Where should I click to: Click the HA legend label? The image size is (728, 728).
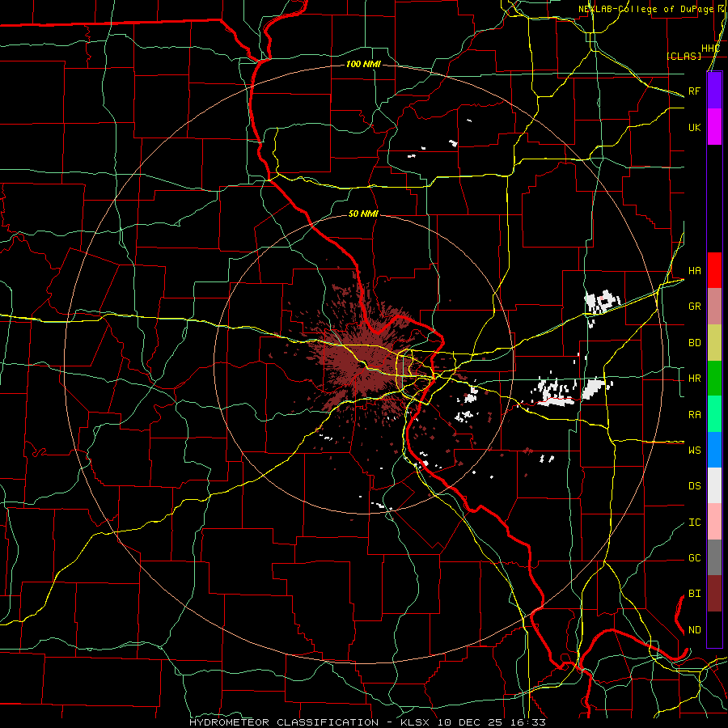(x=694, y=270)
